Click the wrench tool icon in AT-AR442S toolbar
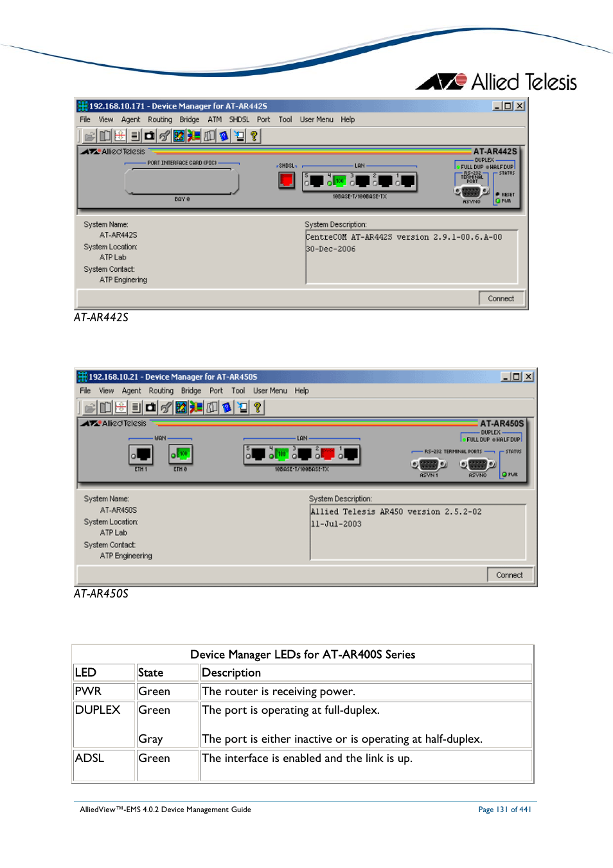613x868 pixels. click(x=164, y=136)
